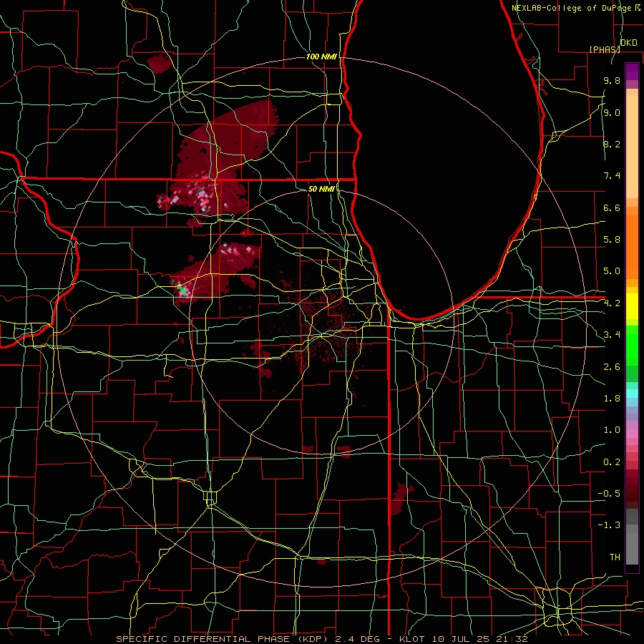Click the 100 NMI range ring label
Image resolution: width=644 pixels, height=644 pixels.
[321, 57]
